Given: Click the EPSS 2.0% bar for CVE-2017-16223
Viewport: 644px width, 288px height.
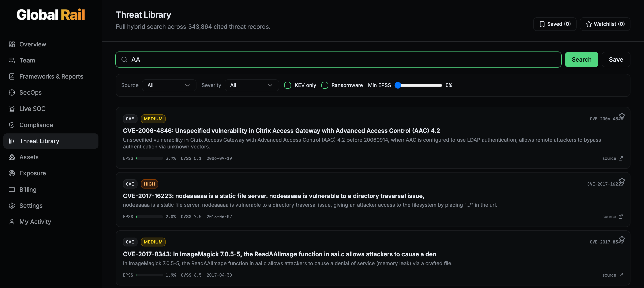Looking at the screenshot, I should click(x=149, y=217).
